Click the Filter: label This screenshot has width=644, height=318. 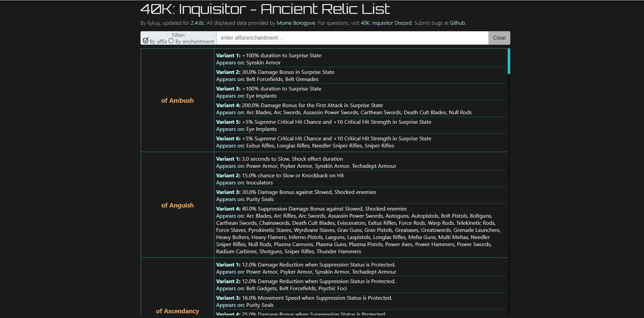pos(179,35)
